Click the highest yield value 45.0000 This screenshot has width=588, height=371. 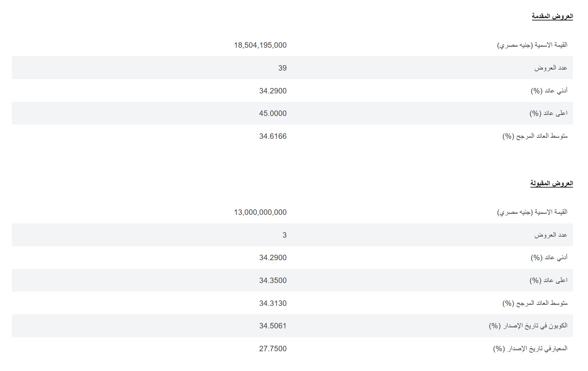[273, 114]
